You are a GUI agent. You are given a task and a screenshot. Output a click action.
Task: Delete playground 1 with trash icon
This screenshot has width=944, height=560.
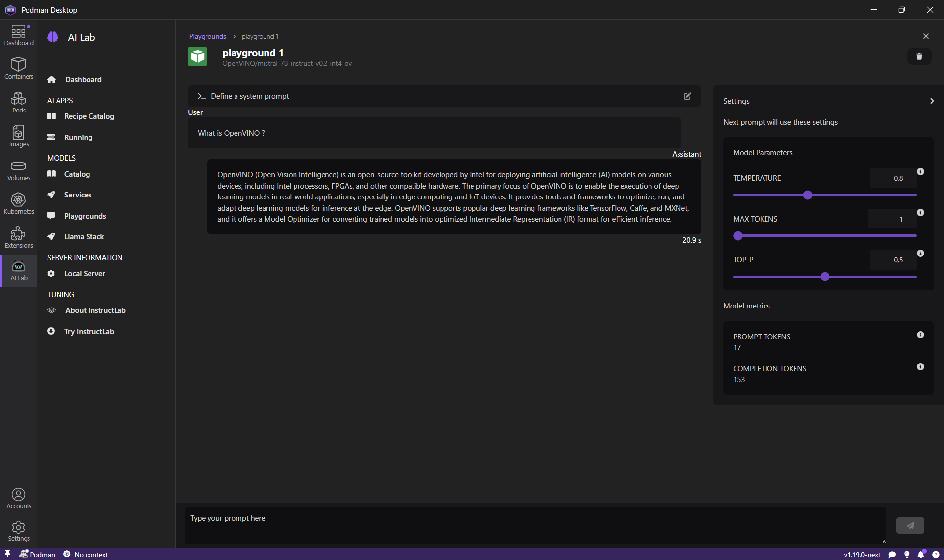point(919,56)
